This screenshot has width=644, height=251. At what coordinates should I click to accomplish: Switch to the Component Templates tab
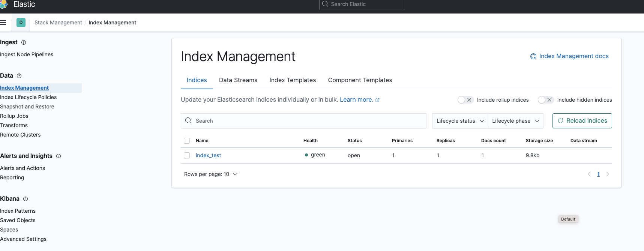[x=360, y=80]
